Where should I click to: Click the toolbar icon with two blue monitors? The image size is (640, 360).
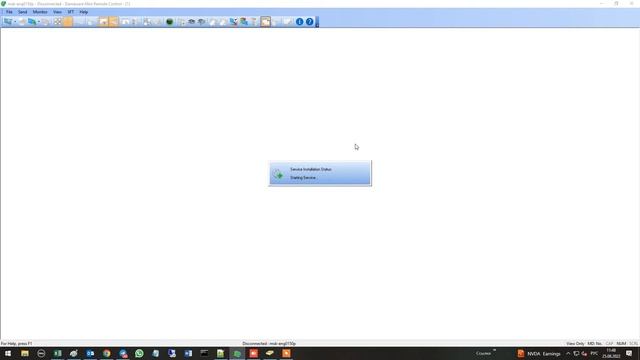pos(32,22)
